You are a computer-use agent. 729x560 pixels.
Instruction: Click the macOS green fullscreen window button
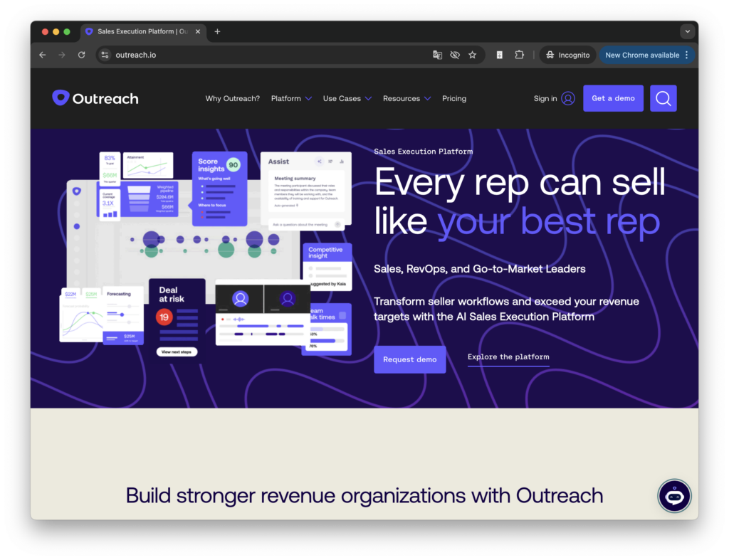(x=67, y=31)
